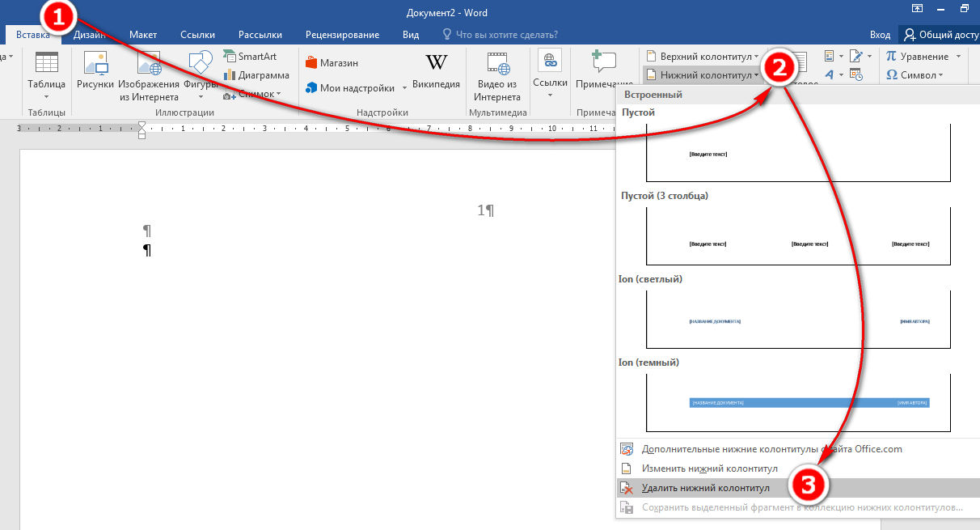
Task: Open the Рецензирование (Review) tab
Action: (342, 35)
